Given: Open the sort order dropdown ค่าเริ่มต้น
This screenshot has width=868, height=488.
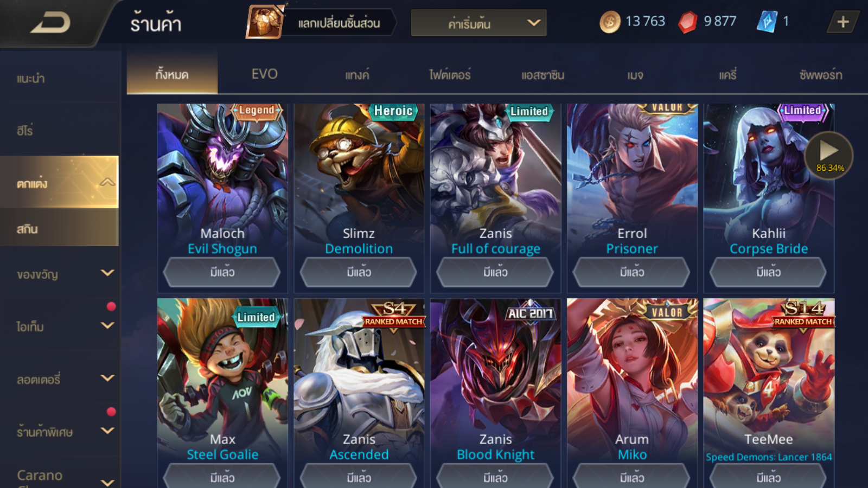Looking at the screenshot, I should (x=478, y=23).
